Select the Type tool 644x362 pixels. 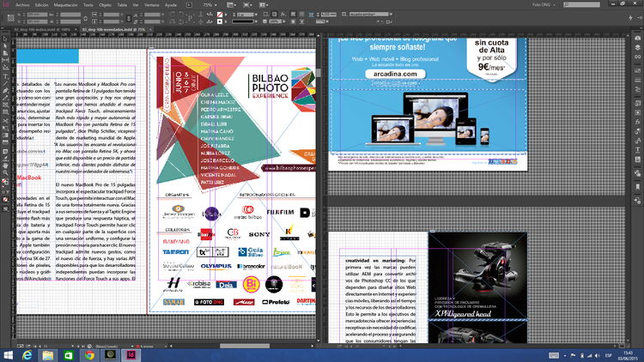coord(5,76)
